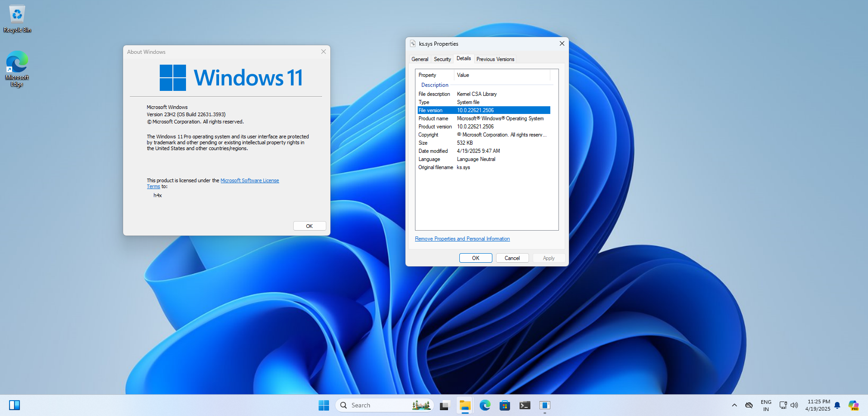Open the Microsoft Software License Terms link
This screenshot has width=868, height=416.
(x=249, y=180)
